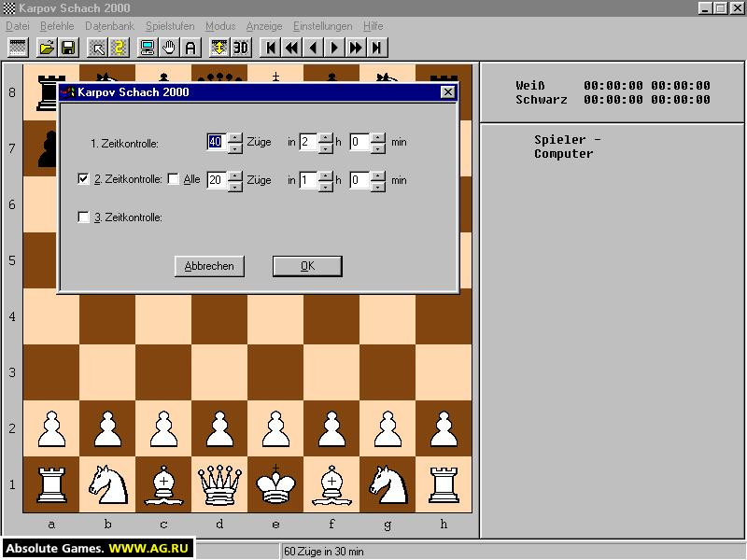Decrease hours in 1. Zeitkontrolle

(326, 148)
